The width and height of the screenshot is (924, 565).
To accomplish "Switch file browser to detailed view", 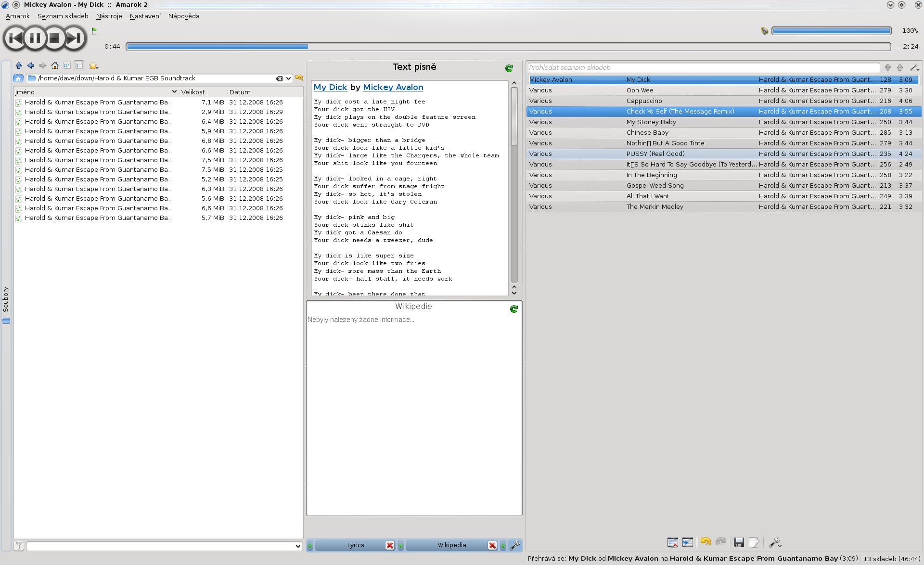I will [79, 65].
